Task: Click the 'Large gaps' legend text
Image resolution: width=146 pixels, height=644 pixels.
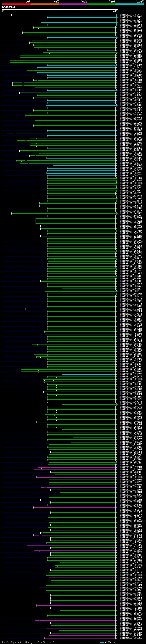Action: (x=10, y=642)
